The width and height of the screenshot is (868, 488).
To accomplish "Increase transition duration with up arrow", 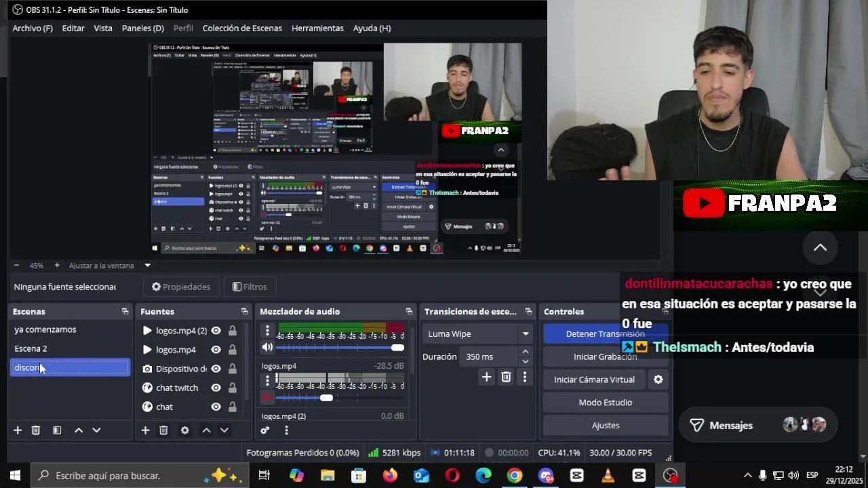I will (525, 352).
